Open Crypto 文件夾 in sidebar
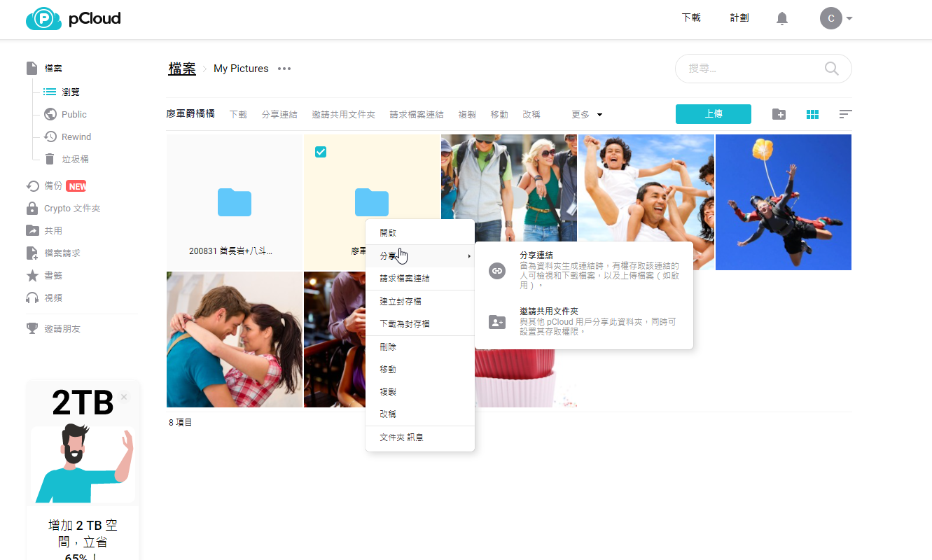Image resolution: width=932 pixels, height=560 pixels. tap(71, 209)
